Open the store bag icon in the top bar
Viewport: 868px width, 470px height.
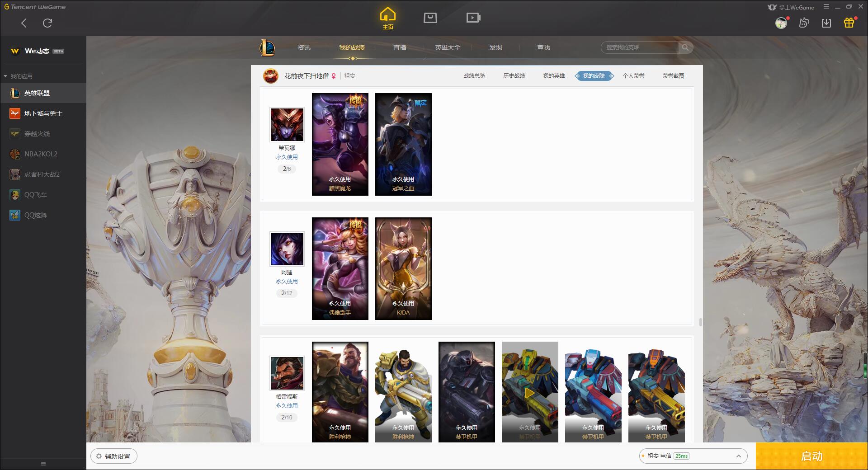[430, 18]
